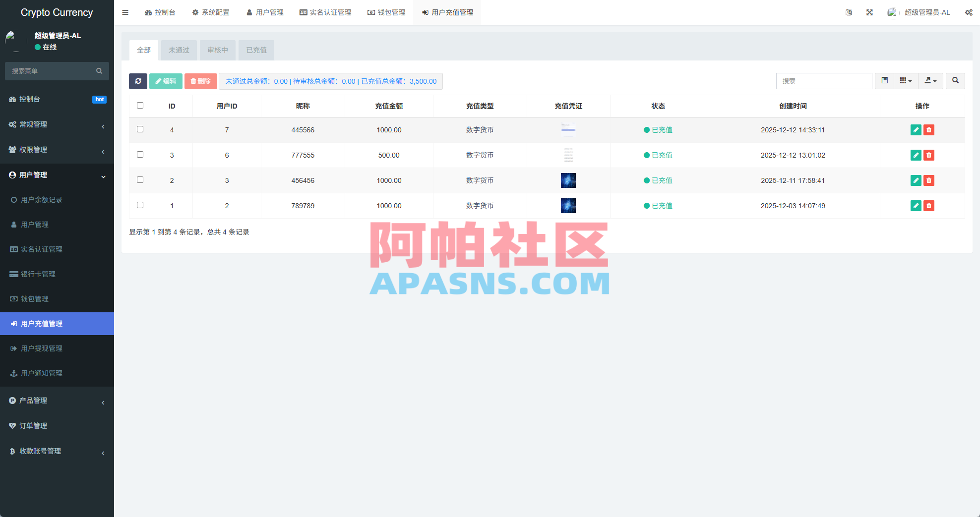The width and height of the screenshot is (980, 517).
Task: Collapse 用户管理 sidebar menu
Action: click(x=57, y=175)
